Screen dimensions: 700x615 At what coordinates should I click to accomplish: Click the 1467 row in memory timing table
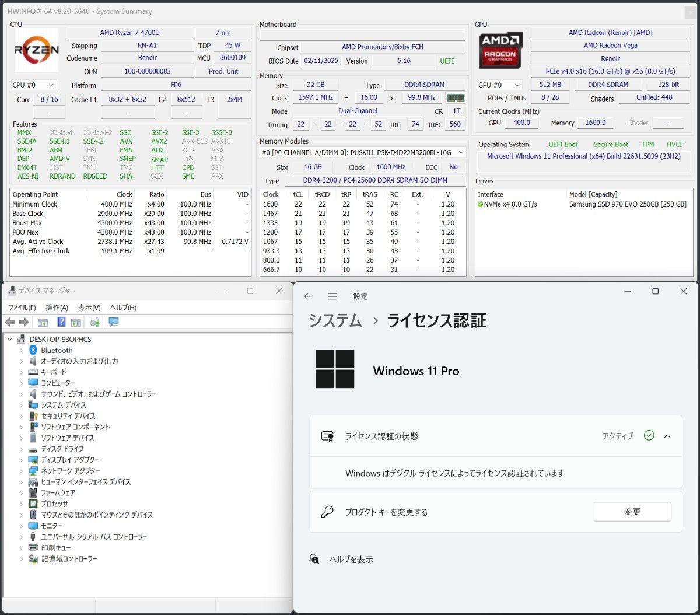click(x=363, y=214)
